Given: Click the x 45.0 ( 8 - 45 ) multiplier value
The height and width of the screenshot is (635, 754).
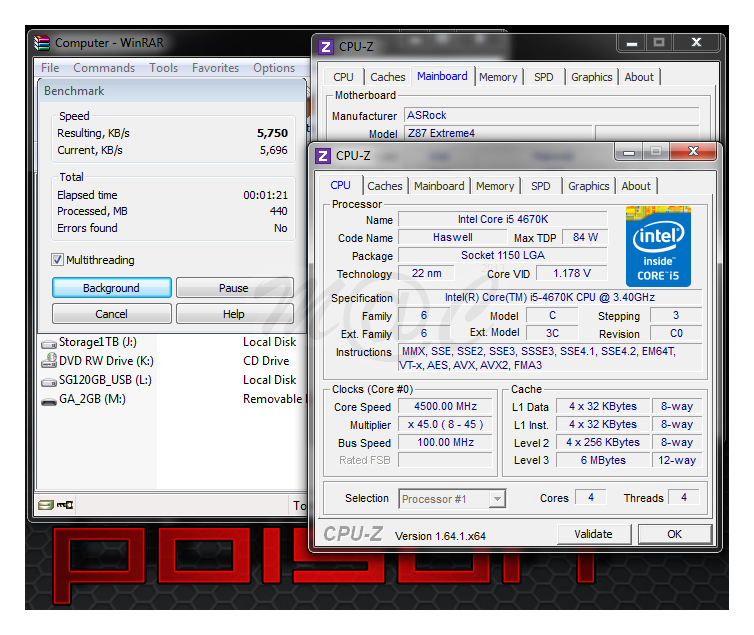Looking at the screenshot, I should point(445,424).
